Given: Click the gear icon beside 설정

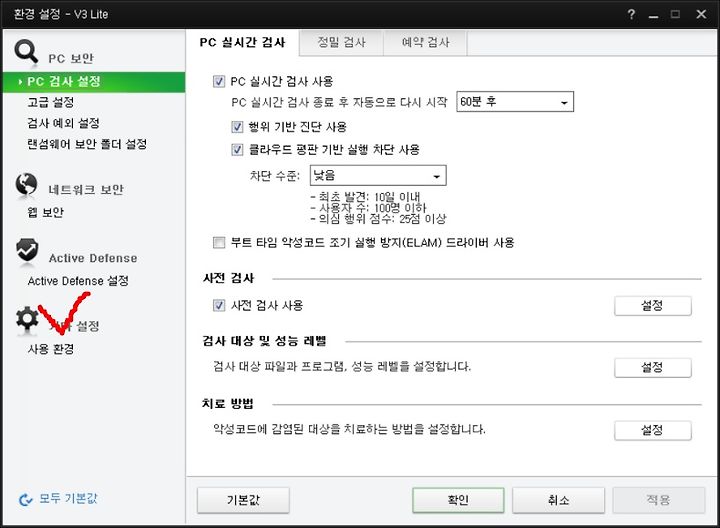Looking at the screenshot, I should click(27, 319).
